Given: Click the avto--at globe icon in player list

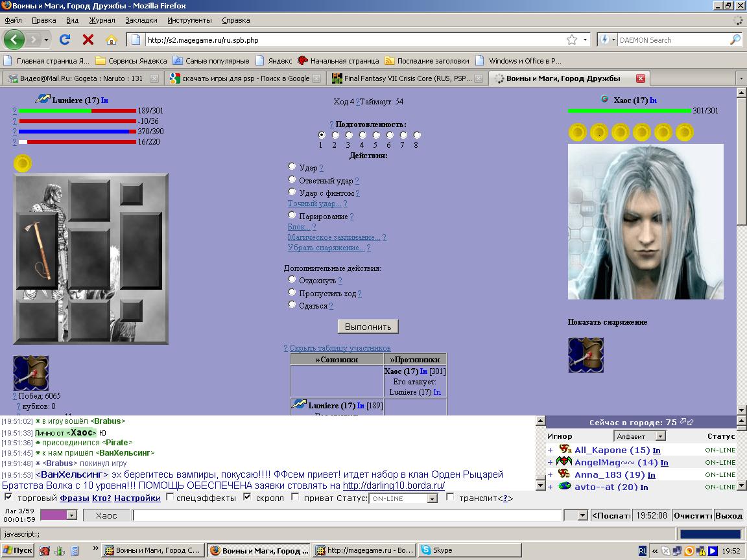Looking at the screenshot, I should point(565,486).
